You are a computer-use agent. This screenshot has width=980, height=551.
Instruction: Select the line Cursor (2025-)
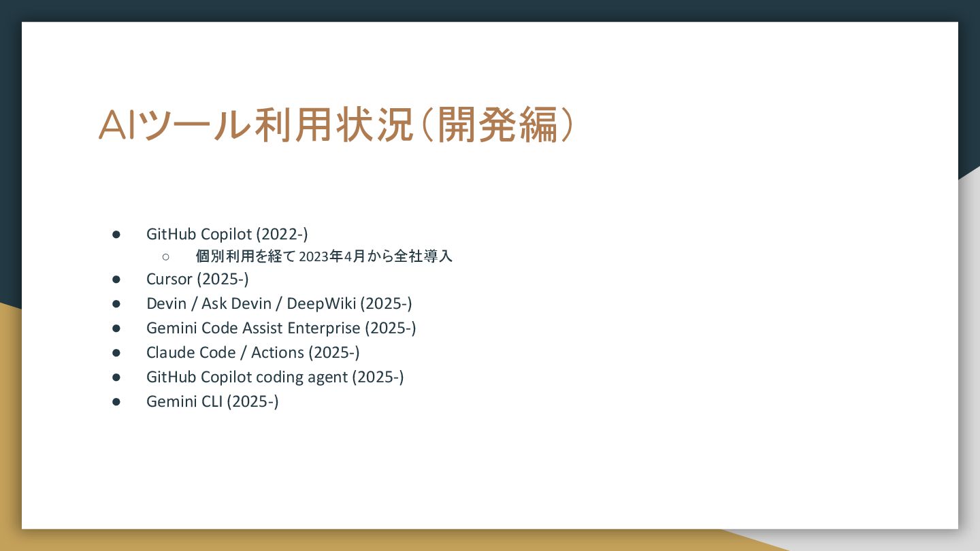coord(197,279)
